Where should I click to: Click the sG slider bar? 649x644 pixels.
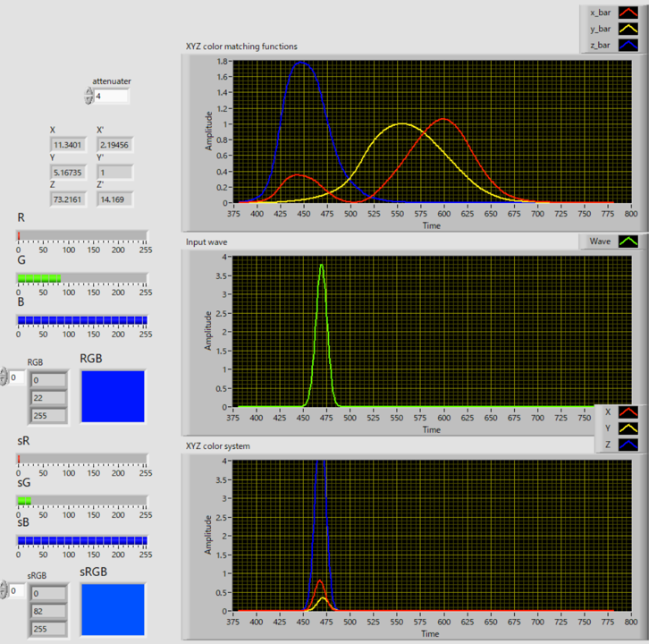point(82,500)
